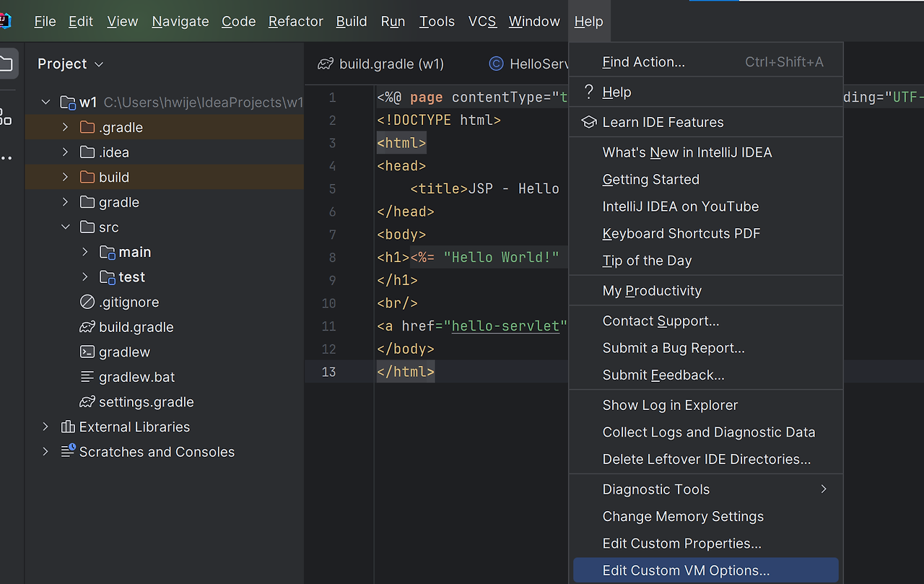Expand the .idea folder

click(66, 152)
